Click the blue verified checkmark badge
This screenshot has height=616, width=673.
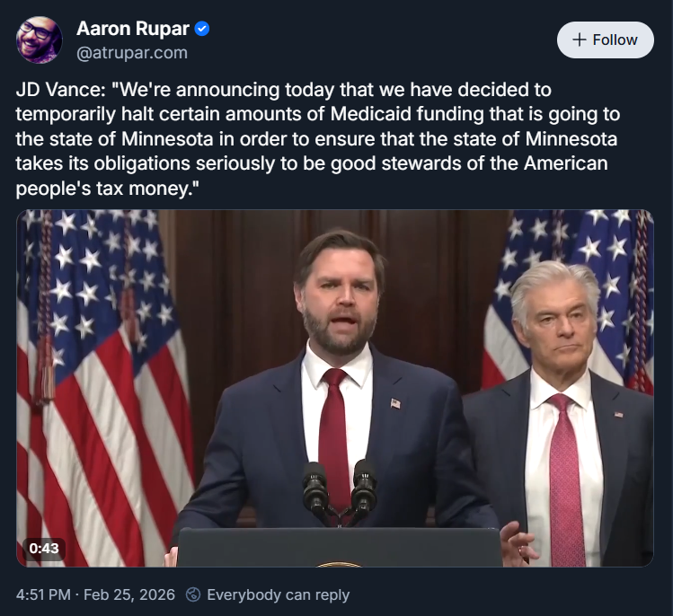pos(203,30)
